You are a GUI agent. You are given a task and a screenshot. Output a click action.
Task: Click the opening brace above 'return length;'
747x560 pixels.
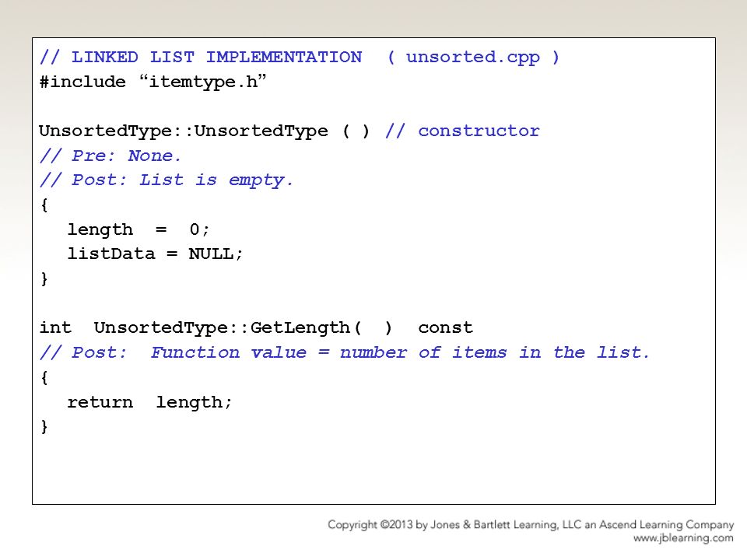point(44,378)
